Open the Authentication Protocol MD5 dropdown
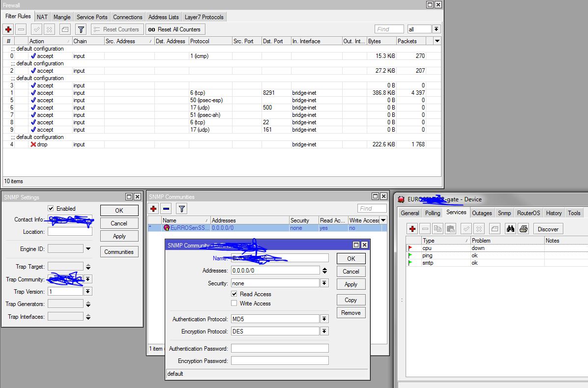 click(x=324, y=319)
